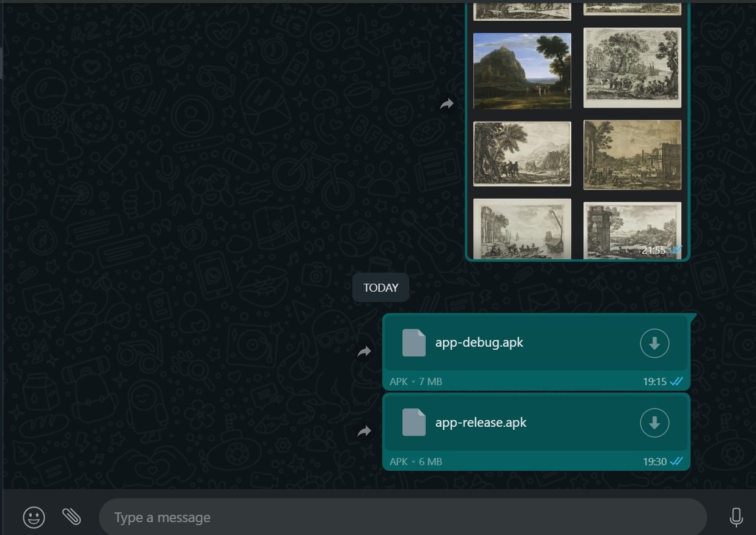Click the APK • 6 MB label
The height and width of the screenshot is (535, 756).
click(x=416, y=462)
